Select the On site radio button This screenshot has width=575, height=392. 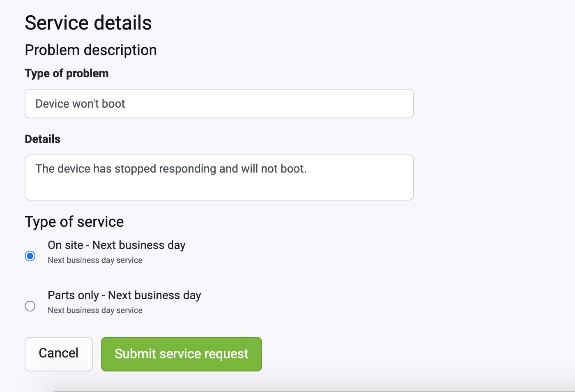point(30,256)
